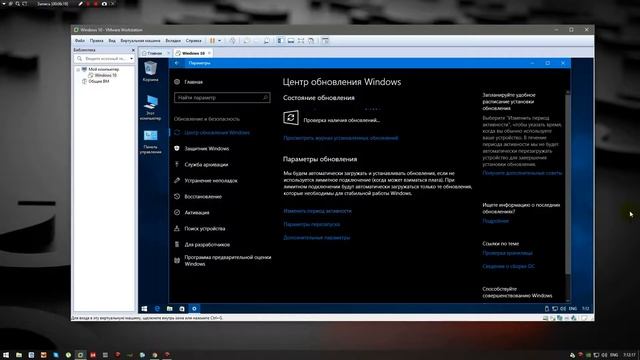Click the Панель управления desktop icon
The height and width of the screenshot is (360, 640).
(x=151, y=142)
